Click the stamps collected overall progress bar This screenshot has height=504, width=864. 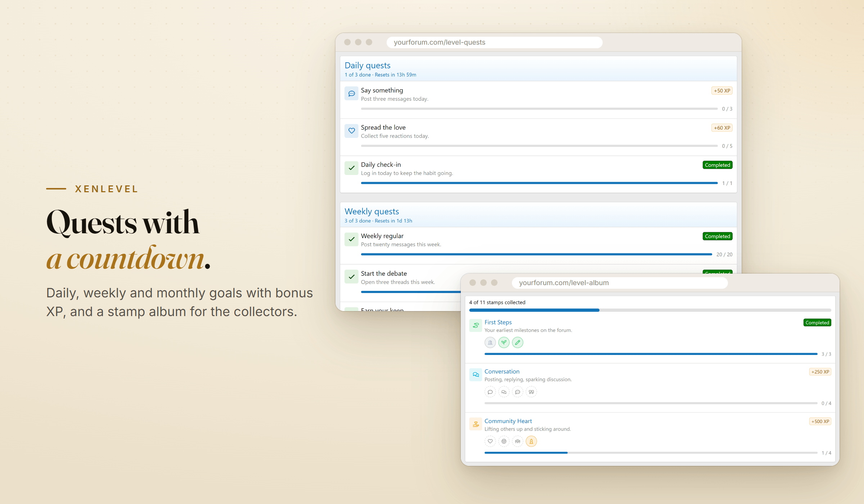pyautogui.click(x=650, y=310)
